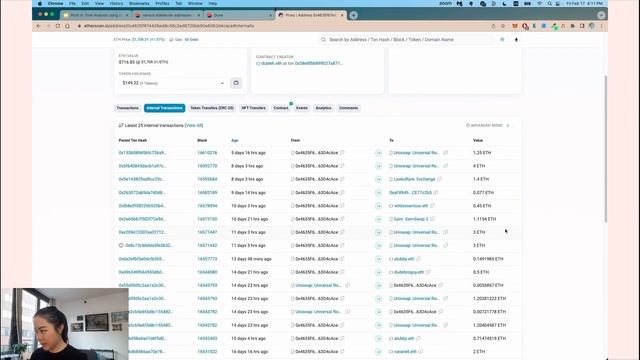Open the File menu in the menu bar
640x360 pixels.
(72, 3)
